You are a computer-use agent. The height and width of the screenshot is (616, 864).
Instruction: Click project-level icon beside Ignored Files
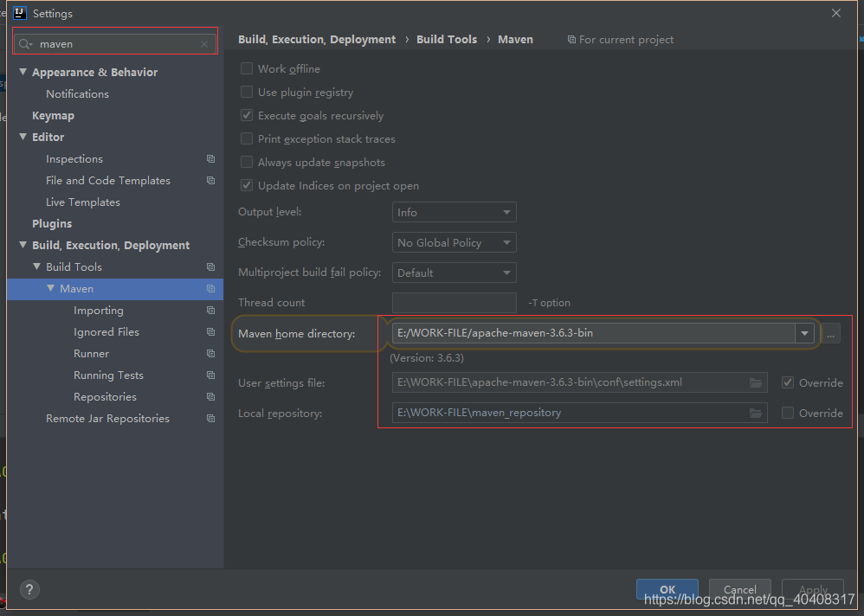[210, 332]
